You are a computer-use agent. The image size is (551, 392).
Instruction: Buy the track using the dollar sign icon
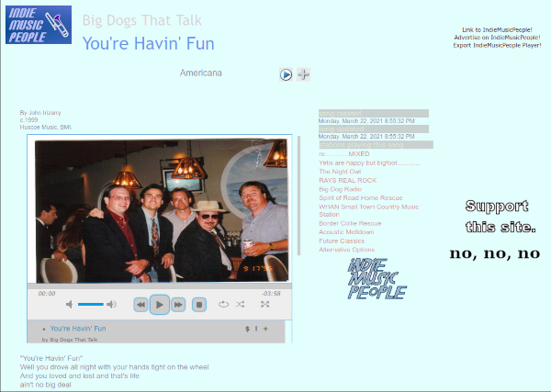pyautogui.click(x=247, y=329)
